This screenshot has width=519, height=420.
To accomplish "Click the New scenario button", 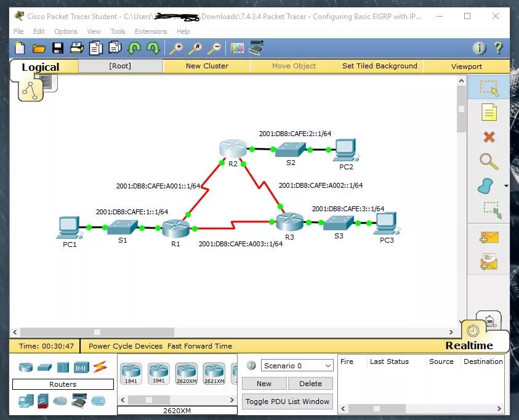I will [264, 384].
